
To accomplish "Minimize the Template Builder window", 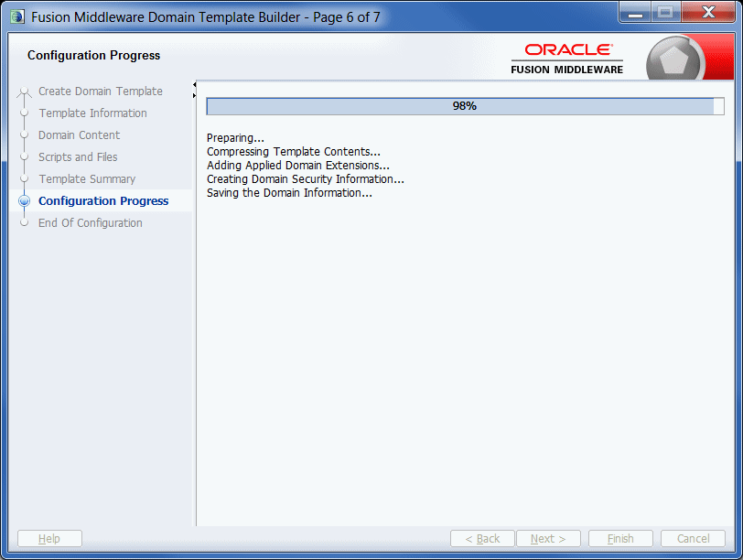I will (635, 12).
